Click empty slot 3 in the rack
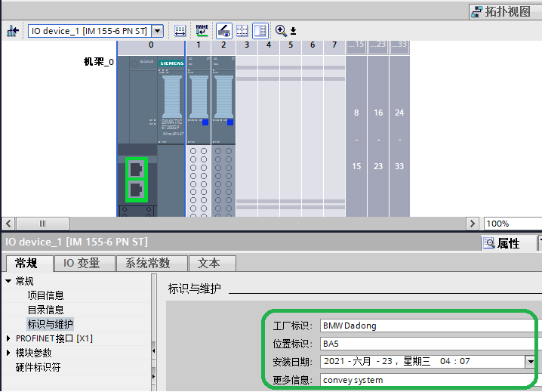The height and width of the screenshot is (392, 542). coord(247,136)
